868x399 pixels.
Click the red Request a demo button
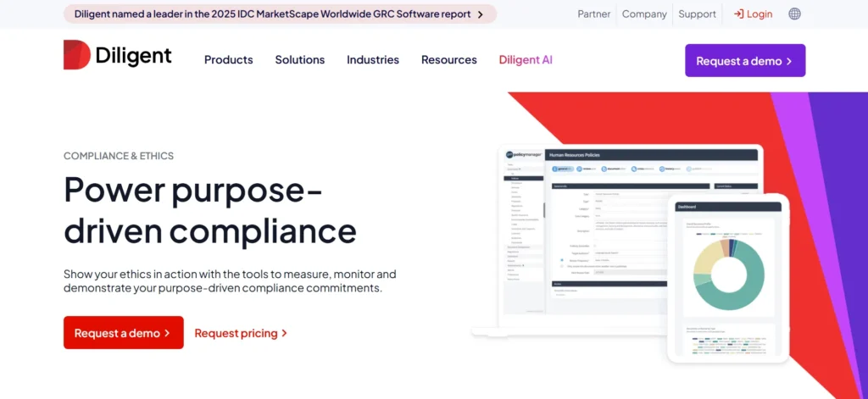[124, 333]
